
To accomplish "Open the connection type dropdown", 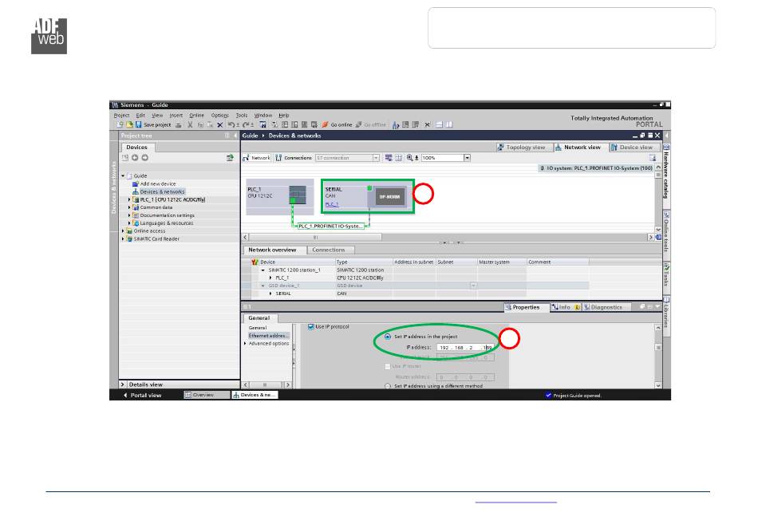I will pyautogui.click(x=376, y=158).
